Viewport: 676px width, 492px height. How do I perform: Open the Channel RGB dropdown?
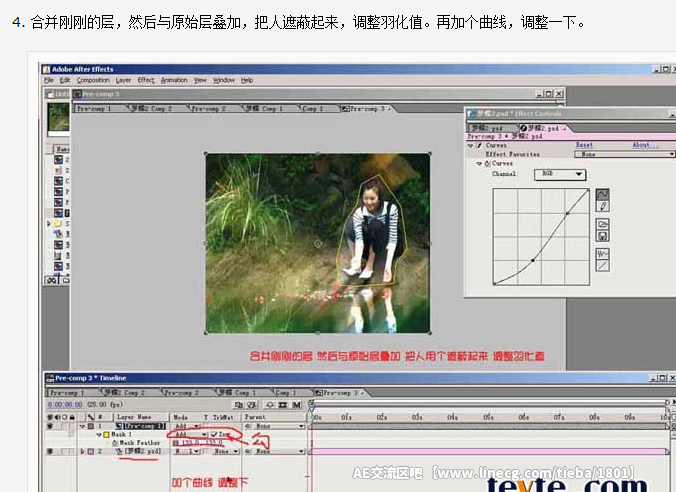point(560,175)
